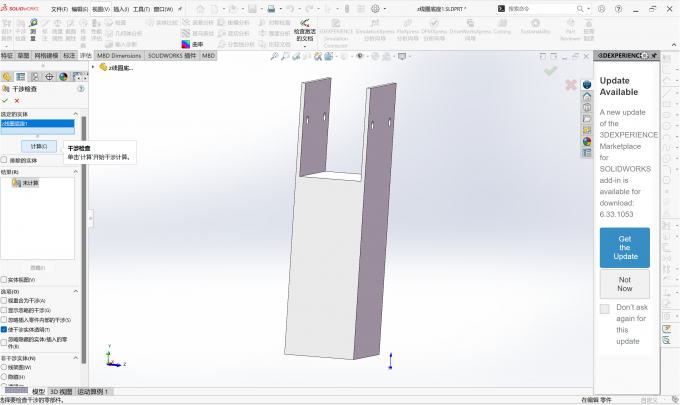This screenshot has width=680, height=405.
Task: Switch to the 特征 ribbon tab
Action: pos(7,56)
